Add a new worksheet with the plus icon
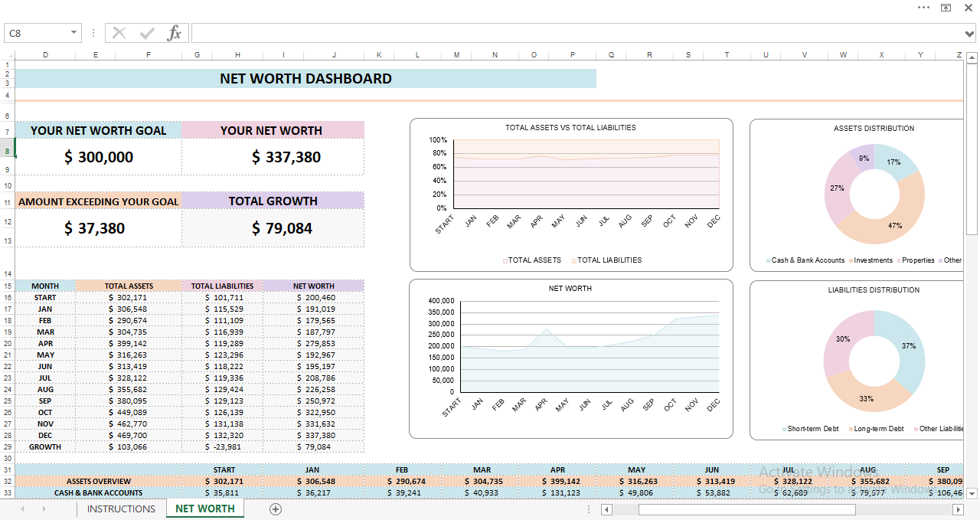980x520 pixels. 275,509
